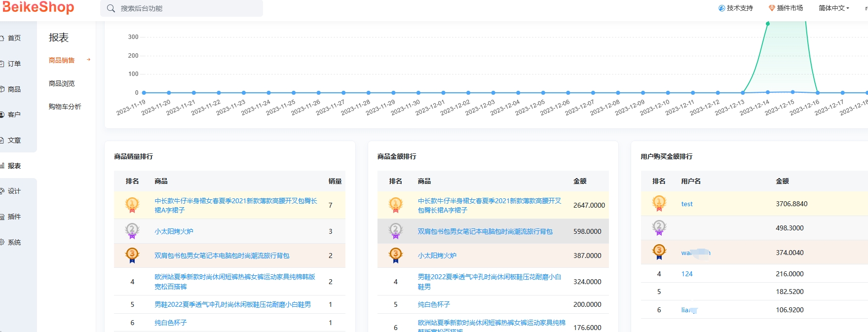The image size is (868, 332).
Task: Click amount 598.0000 for backpack
Action: [x=587, y=231]
